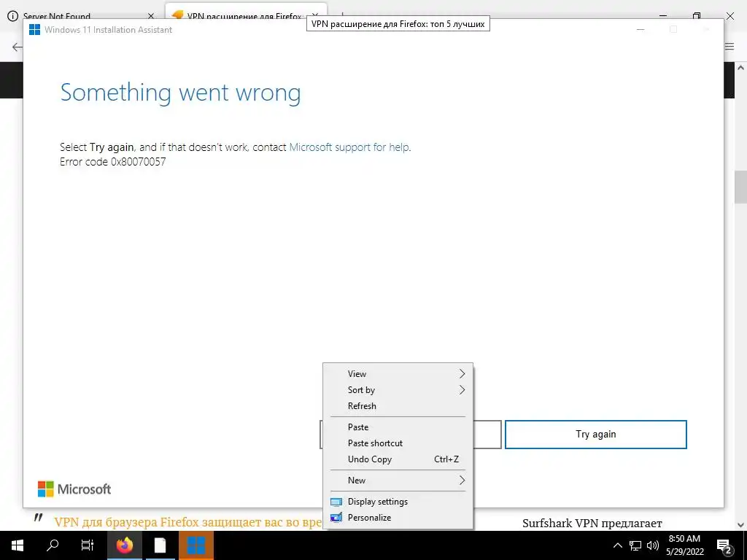747x560 pixels.
Task: Close the Server Not Found tab
Action: pyautogui.click(x=151, y=16)
